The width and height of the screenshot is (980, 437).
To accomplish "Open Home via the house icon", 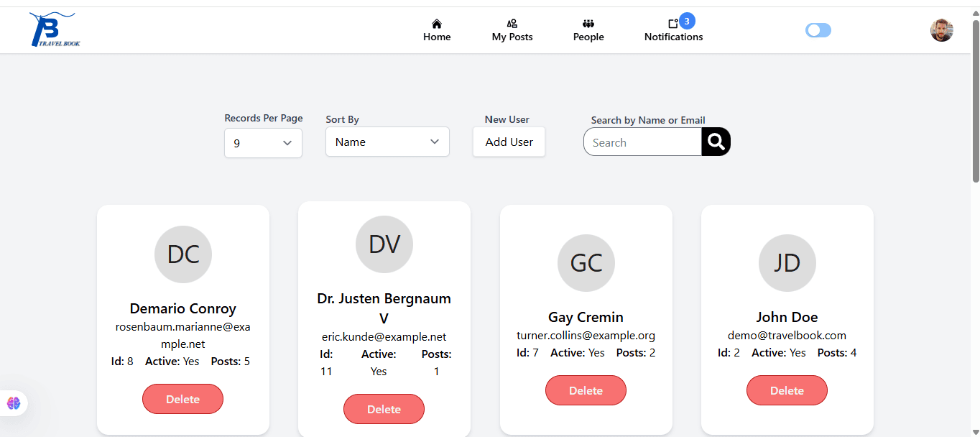I will point(437,24).
